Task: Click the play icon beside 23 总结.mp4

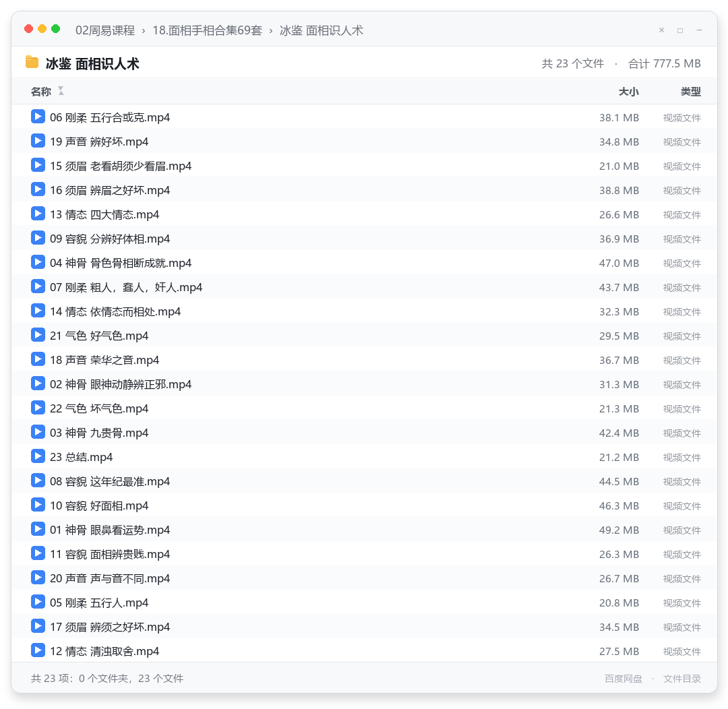Action: tap(38, 456)
